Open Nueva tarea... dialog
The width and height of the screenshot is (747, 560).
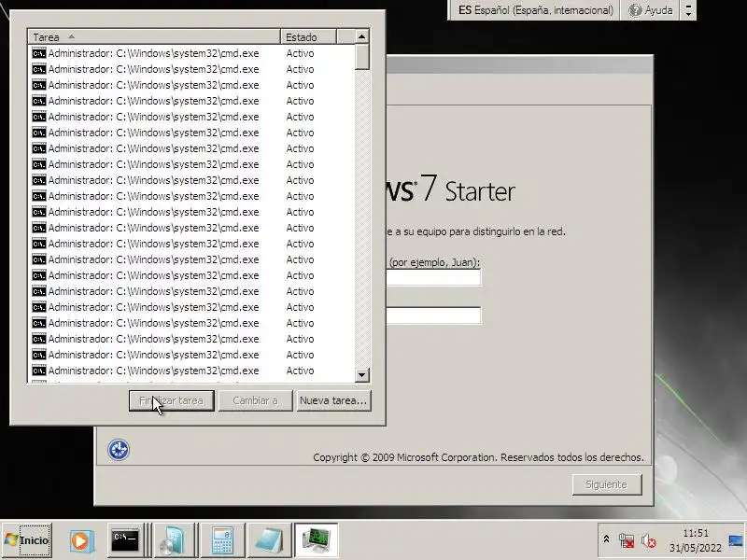click(333, 400)
